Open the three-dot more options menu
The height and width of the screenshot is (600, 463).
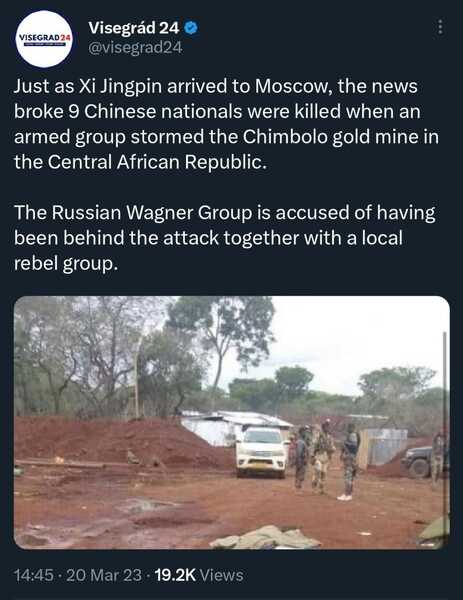click(x=440, y=27)
